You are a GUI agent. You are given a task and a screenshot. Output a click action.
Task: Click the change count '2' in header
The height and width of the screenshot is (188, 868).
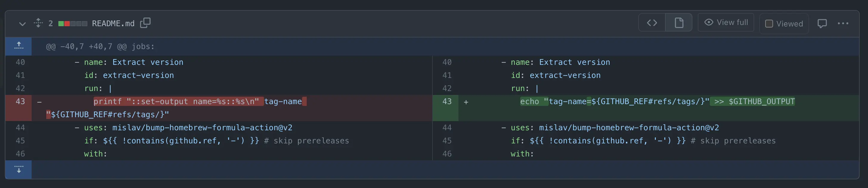coord(51,23)
